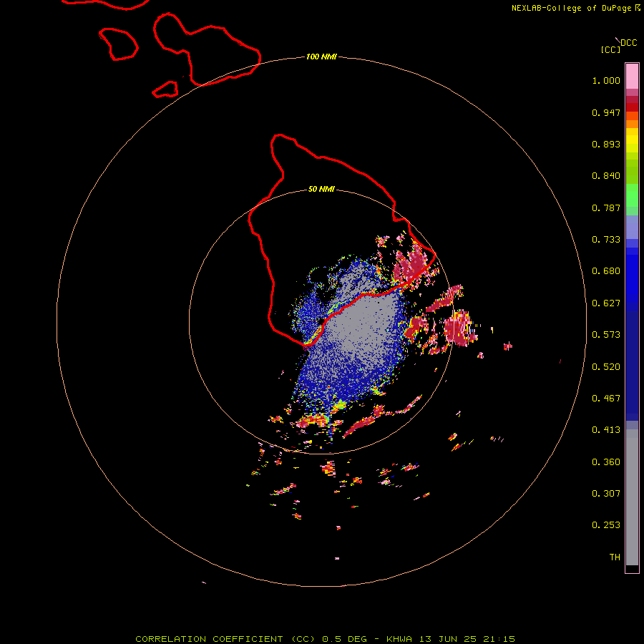Click the 1.000 value on color scale
This screenshot has width=644, height=644.
[x=606, y=80]
